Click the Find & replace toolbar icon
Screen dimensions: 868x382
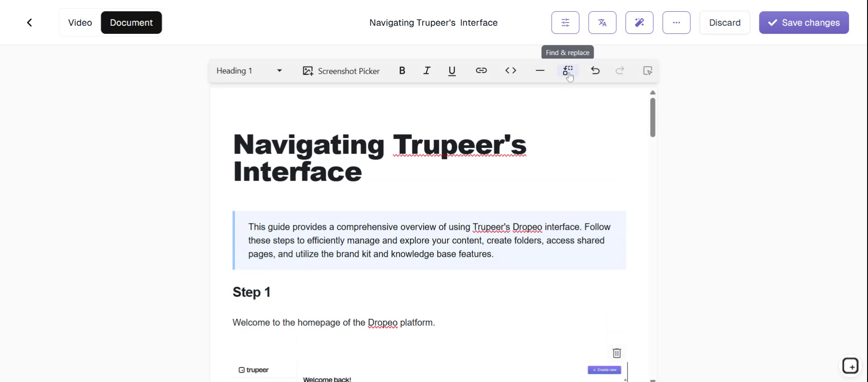[x=567, y=71]
